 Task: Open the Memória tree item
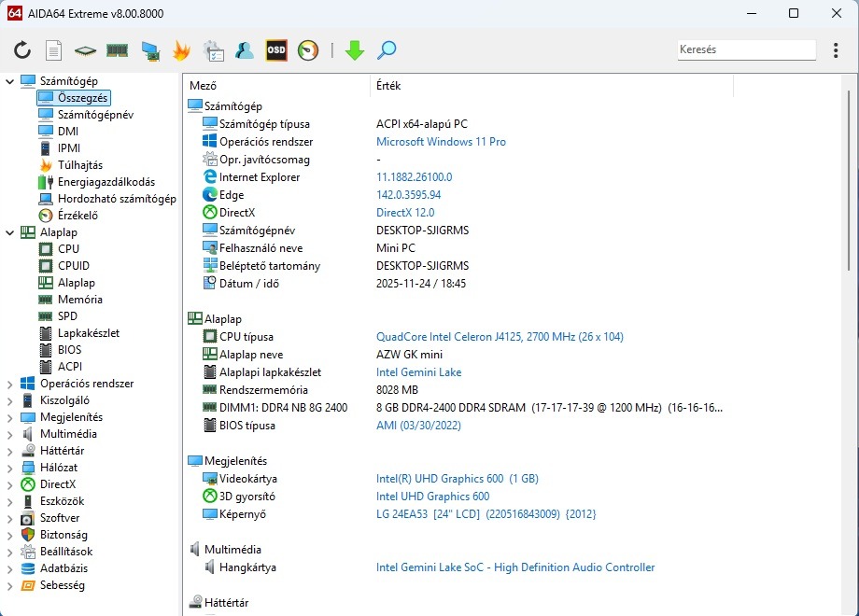point(70,300)
